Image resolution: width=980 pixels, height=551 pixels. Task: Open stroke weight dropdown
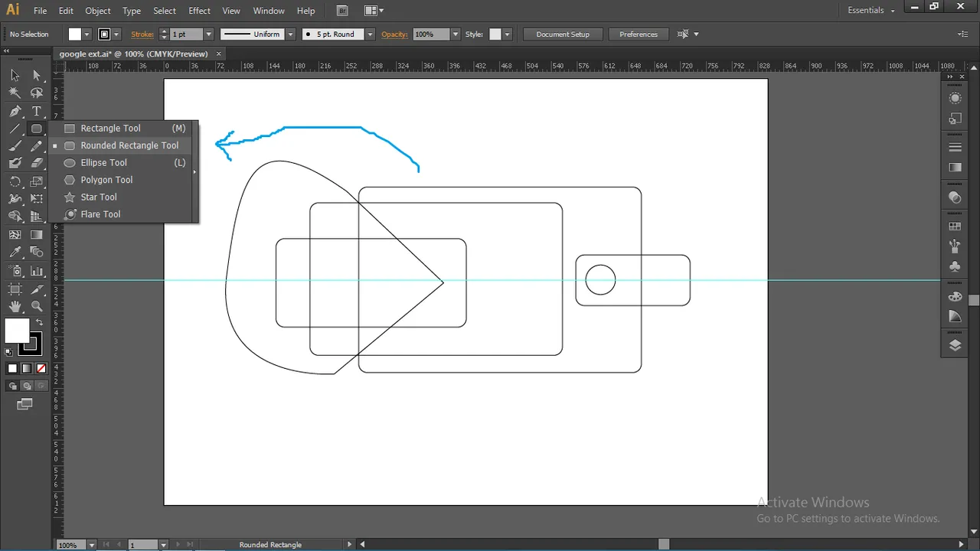[x=208, y=34]
